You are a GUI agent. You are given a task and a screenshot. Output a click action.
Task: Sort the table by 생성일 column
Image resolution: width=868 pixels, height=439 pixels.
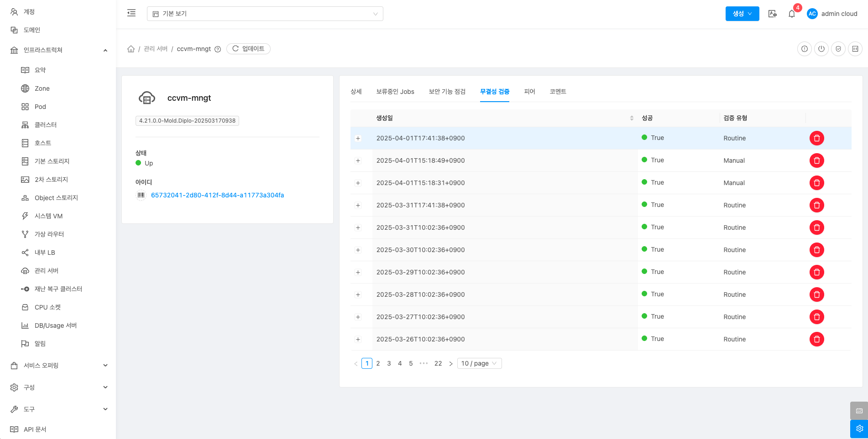click(631, 118)
